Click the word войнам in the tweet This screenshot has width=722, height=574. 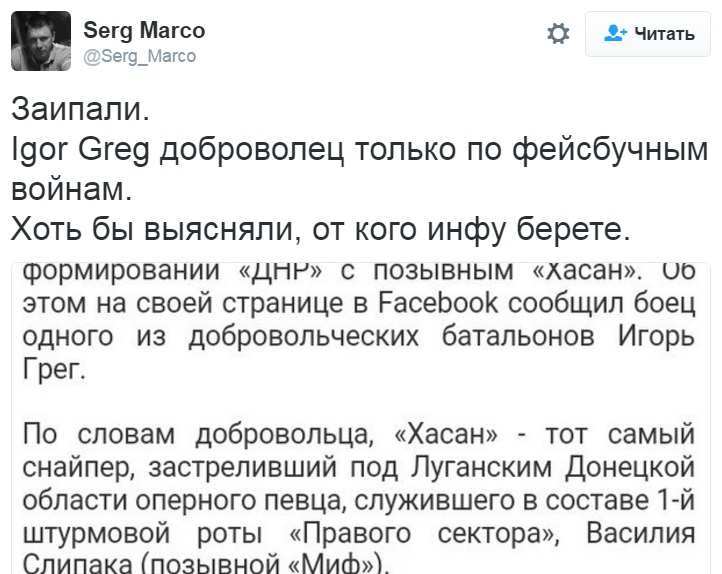pyautogui.click(x=85, y=188)
